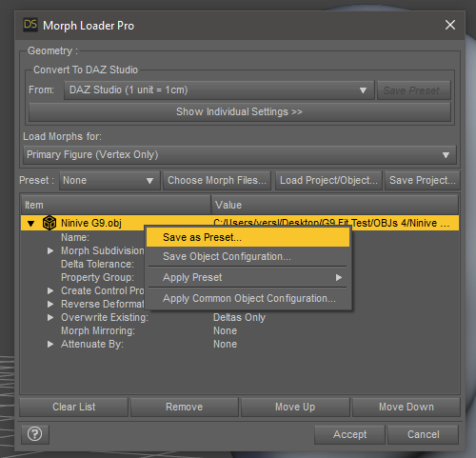The image size is (476, 458).
Task: Click Choose Morph Files... button
Action: tap(217, 181)
